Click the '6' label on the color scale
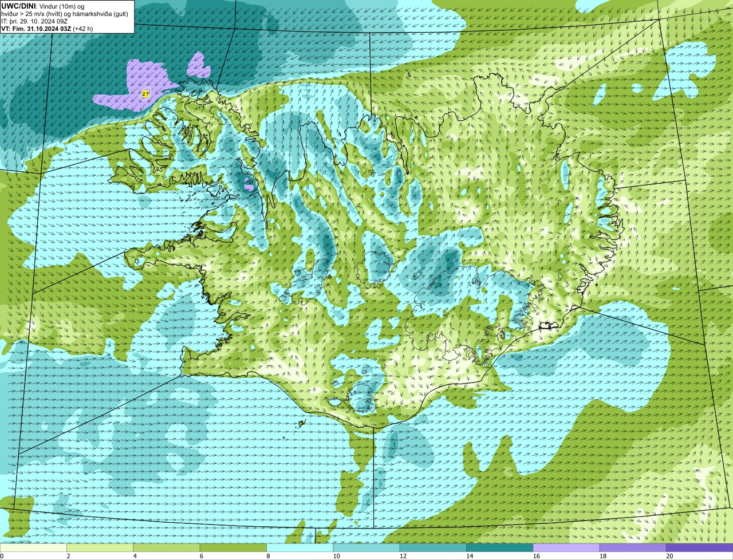The height and width of the screenshot is (560, 733). point(201,556)
